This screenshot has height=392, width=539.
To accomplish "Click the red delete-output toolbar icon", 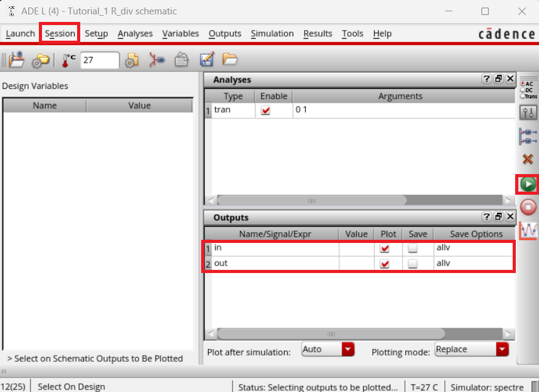I will [157, 59].
